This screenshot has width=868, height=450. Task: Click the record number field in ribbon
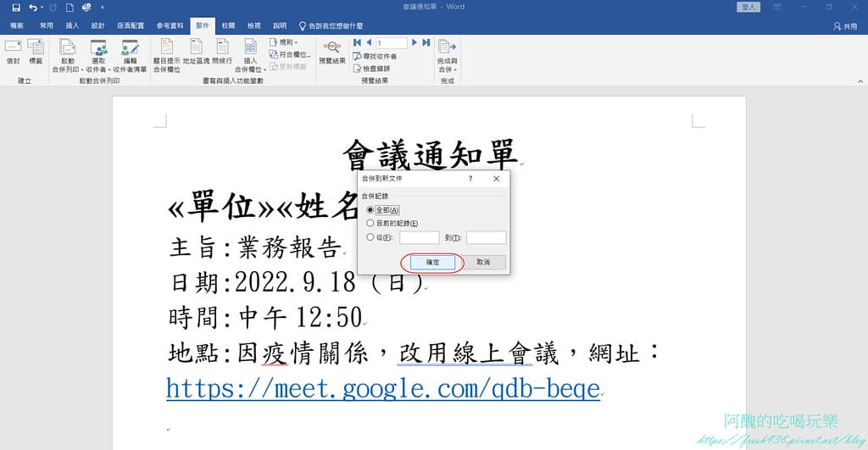(x=392, y=43)
